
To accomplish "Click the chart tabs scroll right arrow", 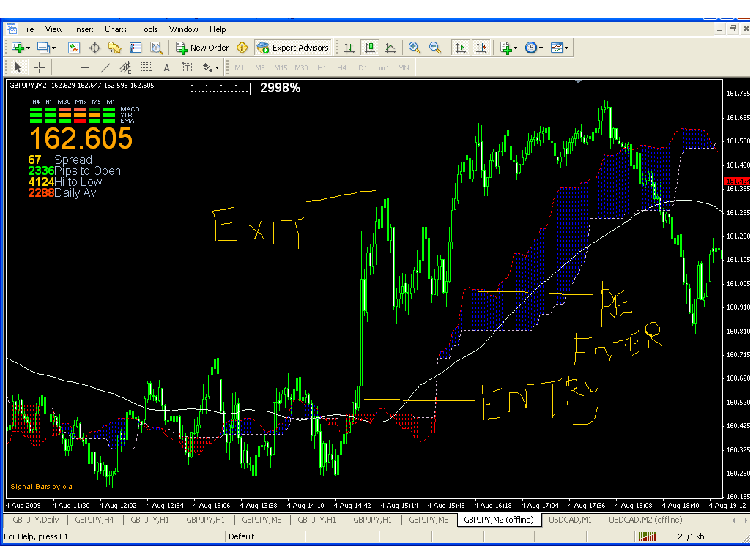I will click(745, 520).
